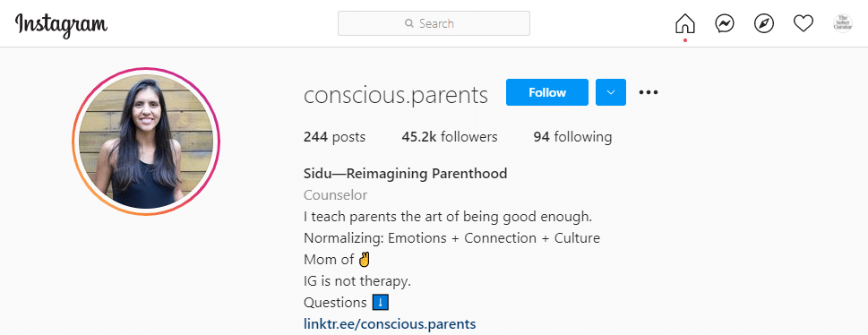Click the victory hand emoji in bio
The width and height of the screenshot is (868, 335).
click(364, 259)
